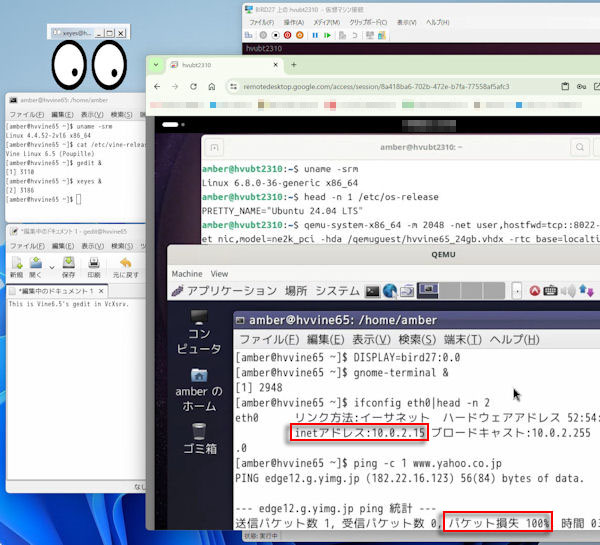Click the remotedesktop.google.com address bar
The height and width of the screenshot is (545, 600).
[377, 87]
